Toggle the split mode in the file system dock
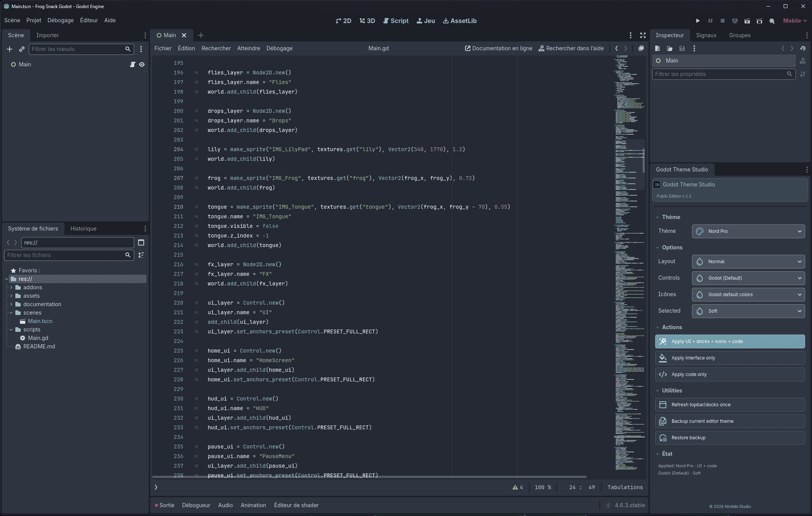812x516 pixels. pyautogui.click(x=141, y=242)
